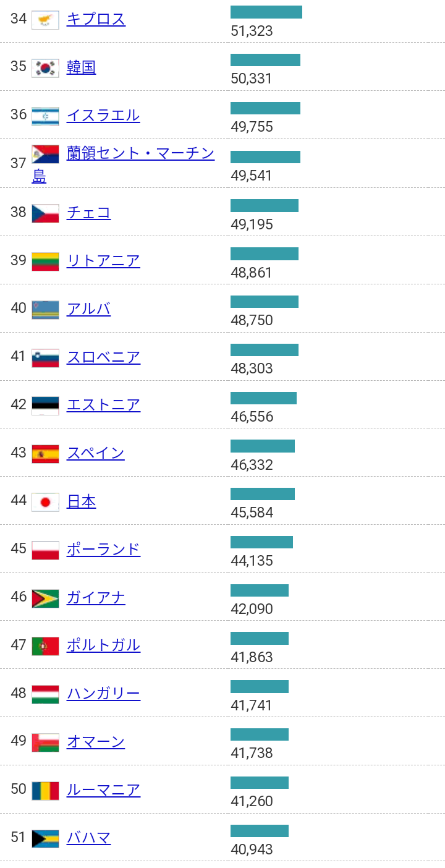Click the Sint Maarten flag icon
The width and height of the screenshot is (445, 868).
[x=45, y=154]
